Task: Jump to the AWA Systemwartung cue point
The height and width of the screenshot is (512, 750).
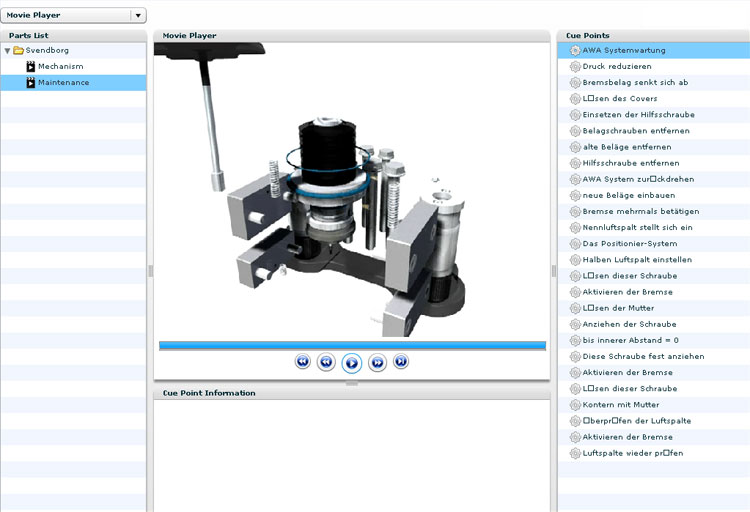Action: click(x=624, y=50)
